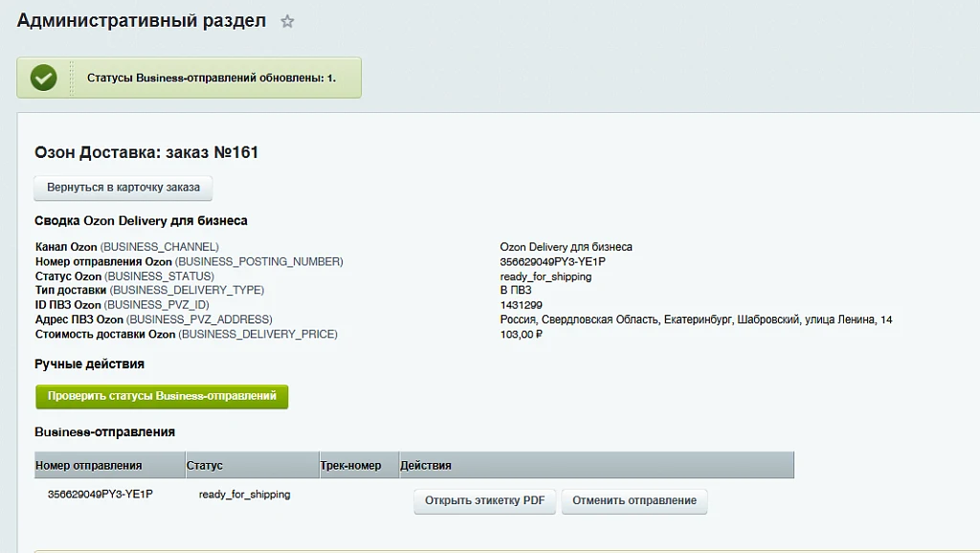Select delivery price '103,00 ₽'
The width and height of the screenshot is (980, 553).
522,334
